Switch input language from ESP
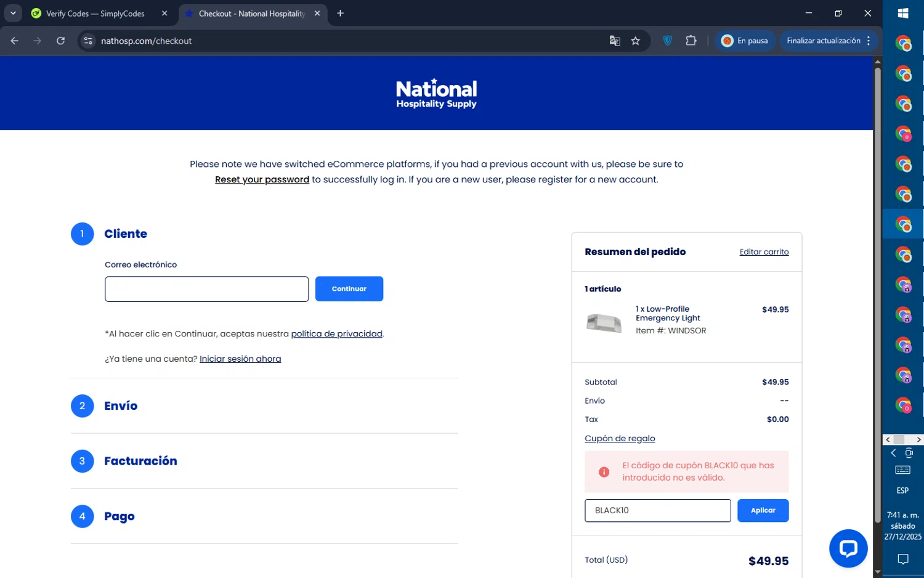The width and height of the screenshot is (924, 578). (902, 490)
